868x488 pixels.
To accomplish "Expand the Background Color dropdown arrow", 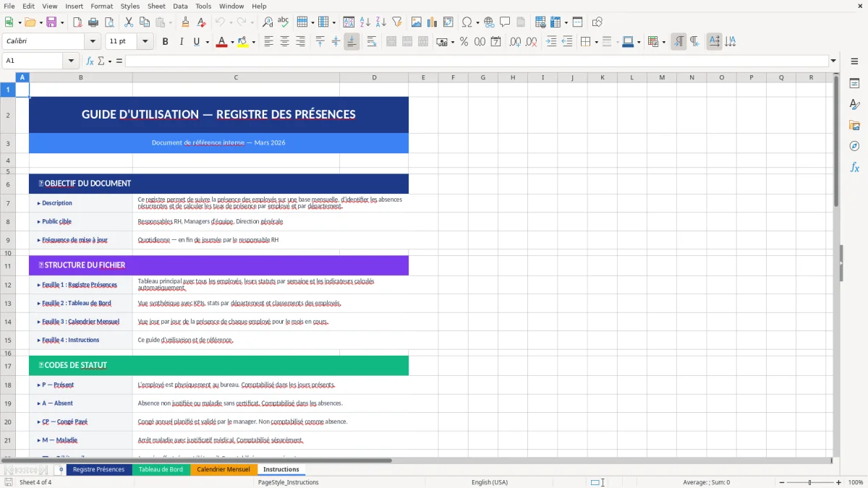I will (253, 42).
